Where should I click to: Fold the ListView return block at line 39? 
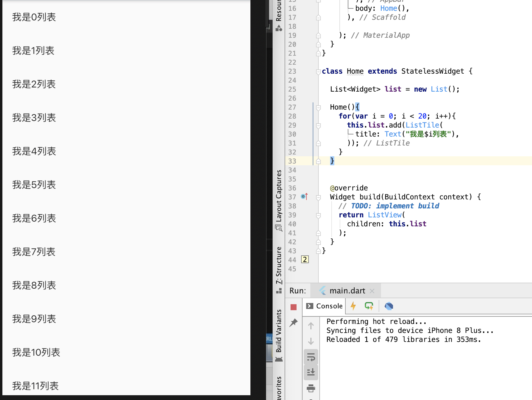coord(318,215)
